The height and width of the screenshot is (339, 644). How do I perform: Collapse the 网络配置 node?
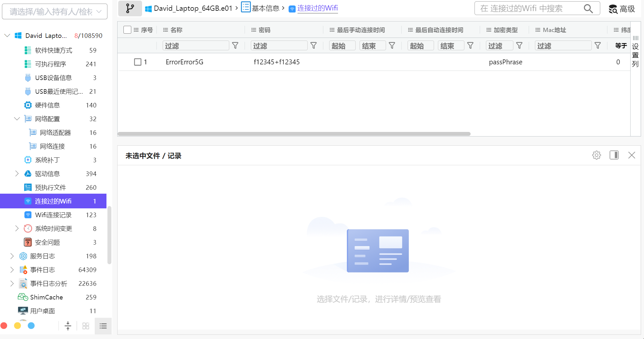click(17, 119)
